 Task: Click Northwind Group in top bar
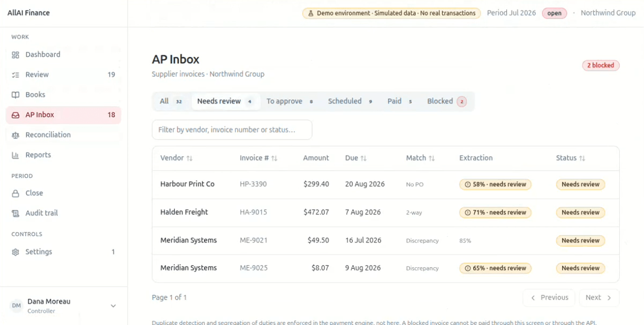(x=608, y=13)
